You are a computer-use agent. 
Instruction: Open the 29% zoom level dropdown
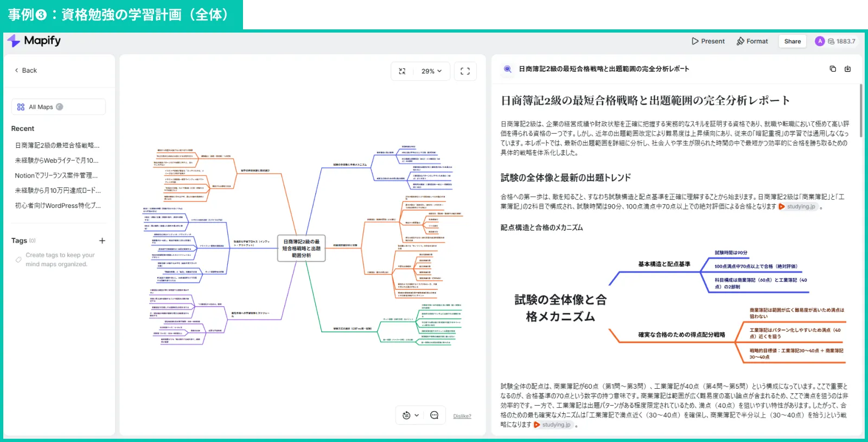point(431,71)
